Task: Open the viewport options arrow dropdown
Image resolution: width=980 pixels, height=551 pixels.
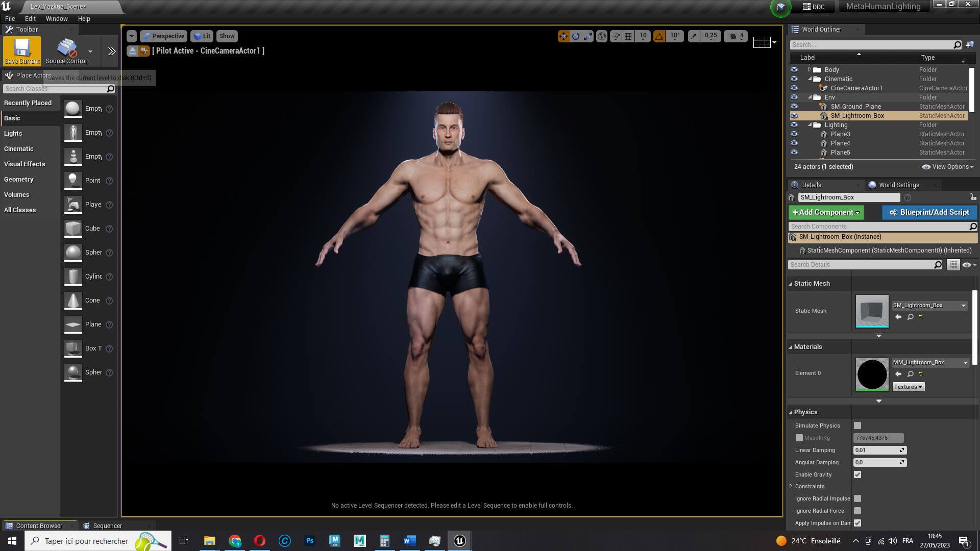Action: point(132,36)
